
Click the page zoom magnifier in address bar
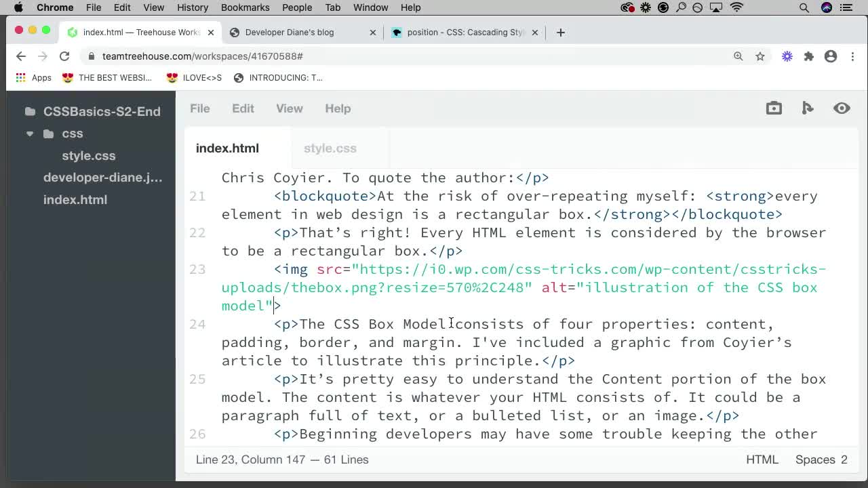click(x=738, y=56)
